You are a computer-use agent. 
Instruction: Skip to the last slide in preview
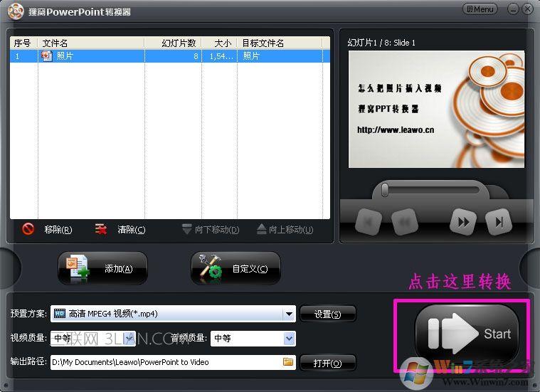499,223
